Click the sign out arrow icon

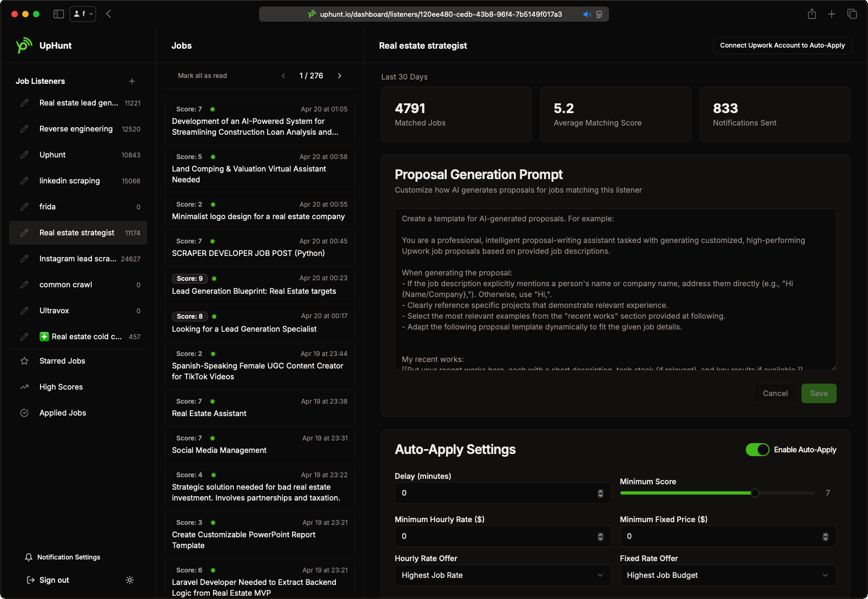tap(30, 580)
